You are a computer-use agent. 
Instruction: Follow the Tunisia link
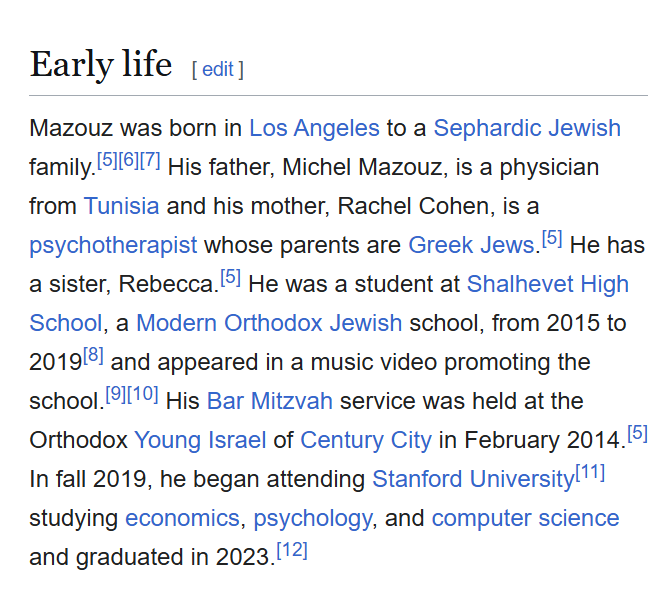point(121,206)
